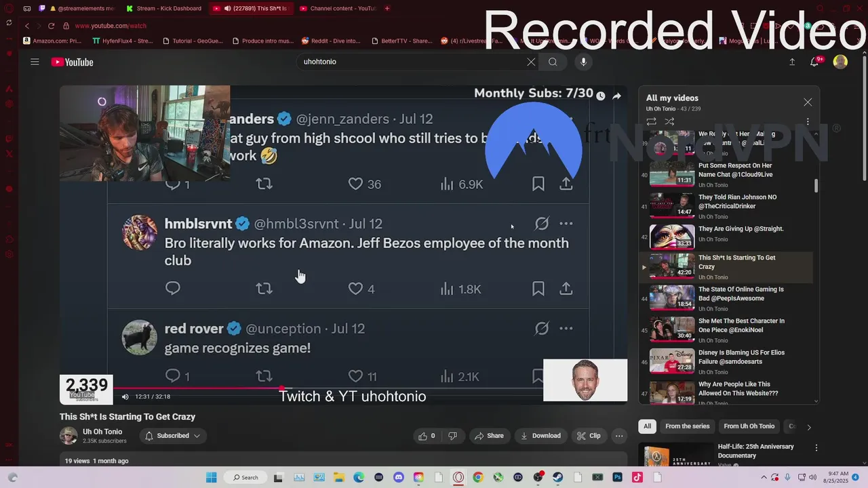Click the www.youtube.com/watch address bar
This screenshot has height=488, width=868.
111,26
